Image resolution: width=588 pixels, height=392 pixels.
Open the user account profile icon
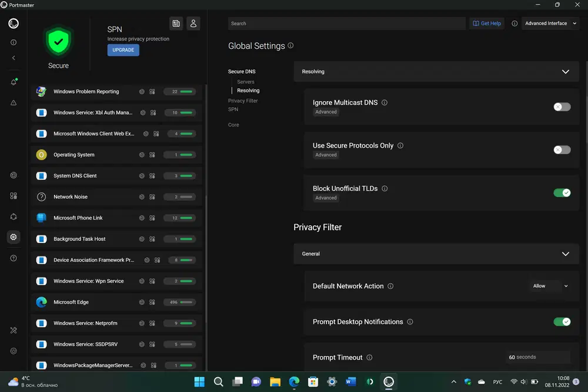[x=193, y=24]
